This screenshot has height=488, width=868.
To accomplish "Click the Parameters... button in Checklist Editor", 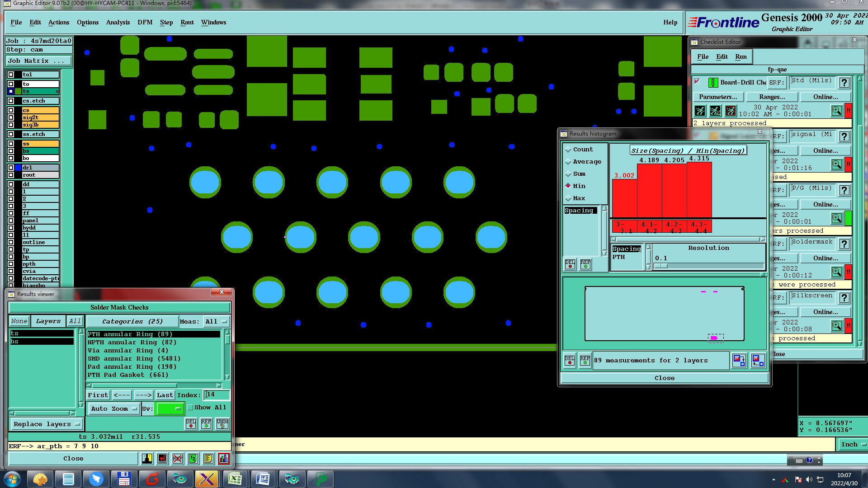I will [717, 97].
